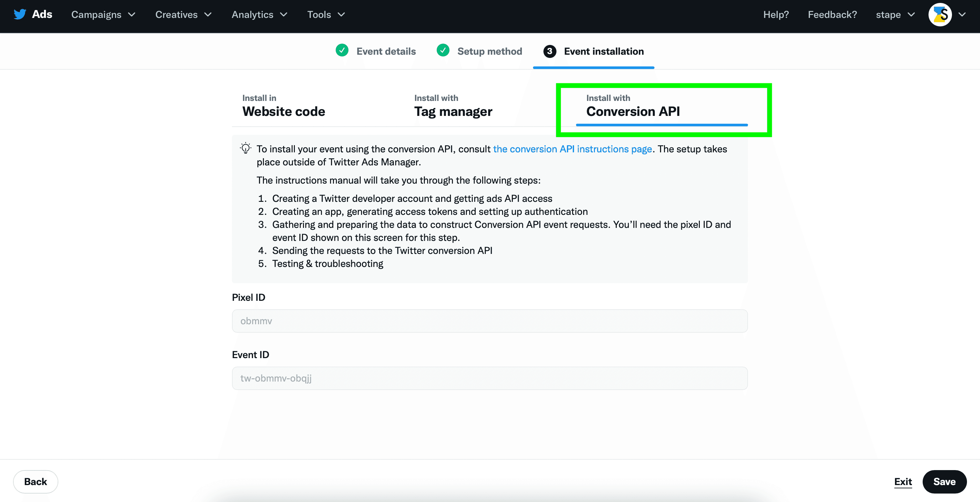Click the Pixel ID field showing obmmv
The image size is (980, 502).
[x=490, y=321]
